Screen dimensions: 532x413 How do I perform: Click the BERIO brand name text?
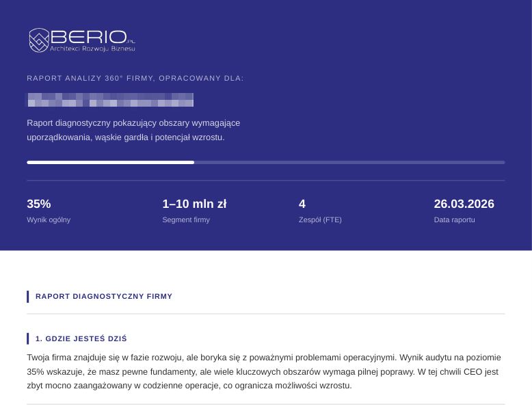click(x=88, y=37)
